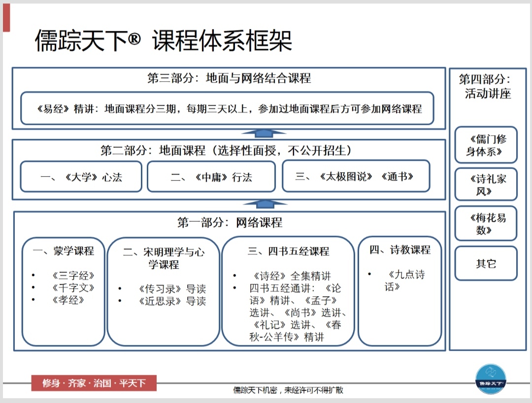Click the 宋明理学与心学课程 heading
Viewport: 532px width, 403px height.
pos(164,258)
